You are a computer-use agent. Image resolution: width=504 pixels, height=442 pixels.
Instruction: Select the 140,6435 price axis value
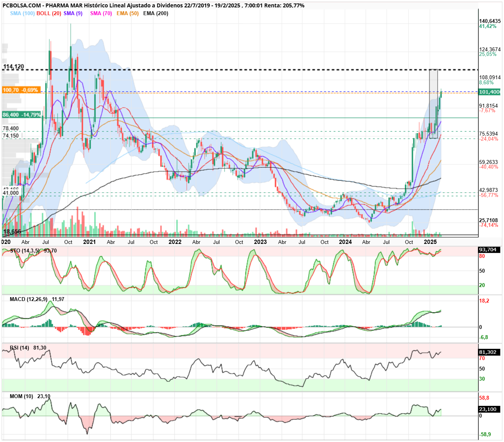490,21
